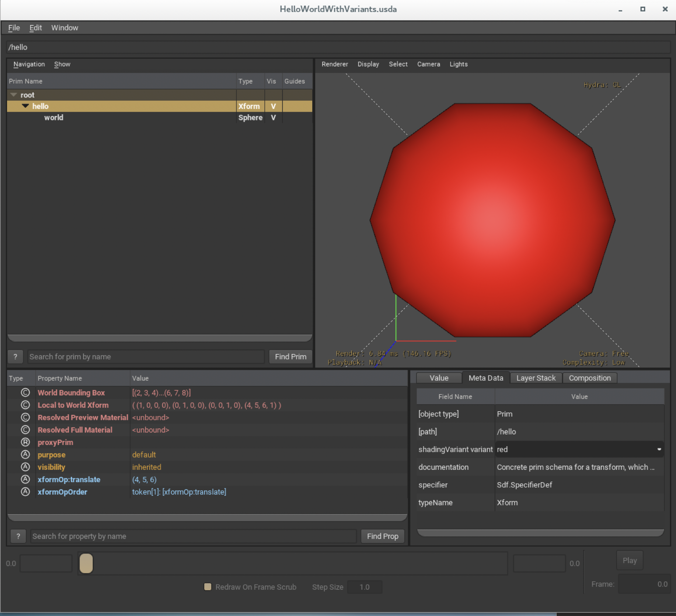Switch to the Layer Stack tab
The image size is (676, 616).
[536, 378]
